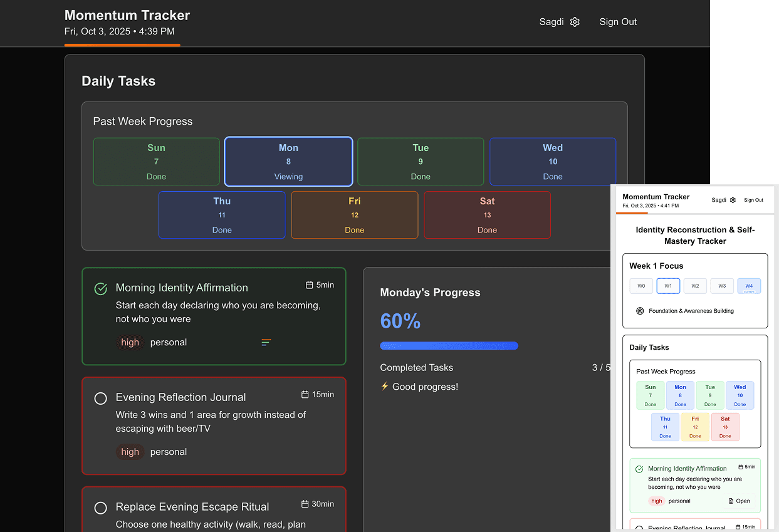Open the Morning Identity Affirmation with the Open button
This screenshot has width=779, height=532.
coord(740,501)
